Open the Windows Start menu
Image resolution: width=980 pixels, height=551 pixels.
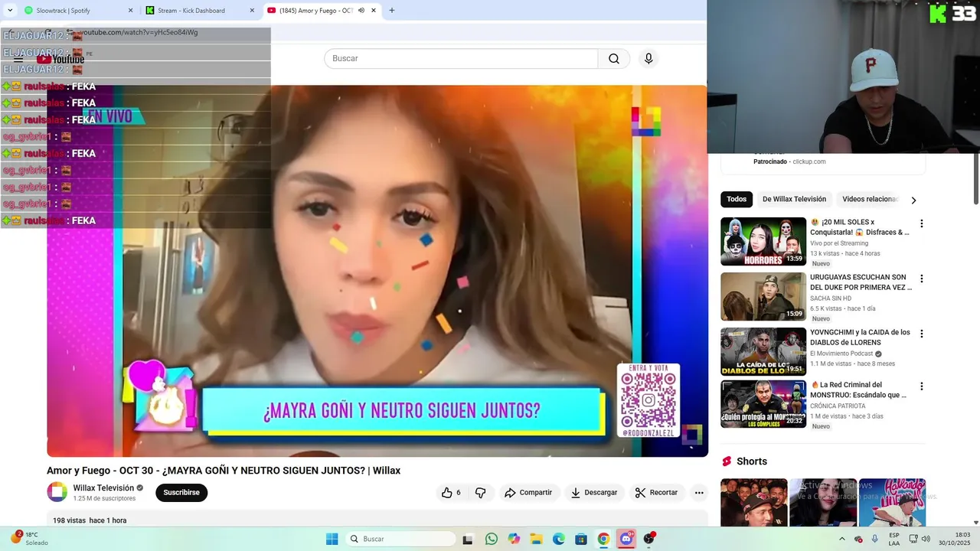pyautogui.click(x=332, y=539)
